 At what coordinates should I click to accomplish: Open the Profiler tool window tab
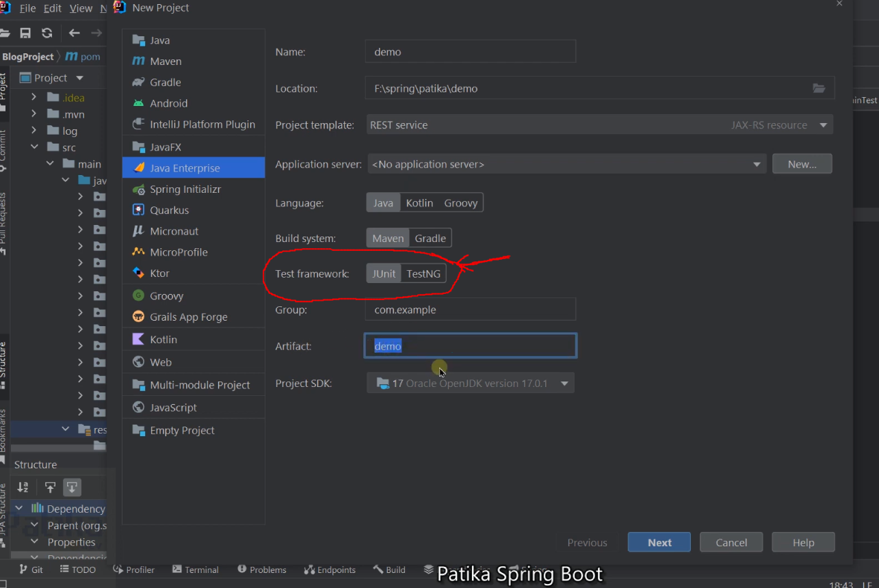click(x=134, y=570)
